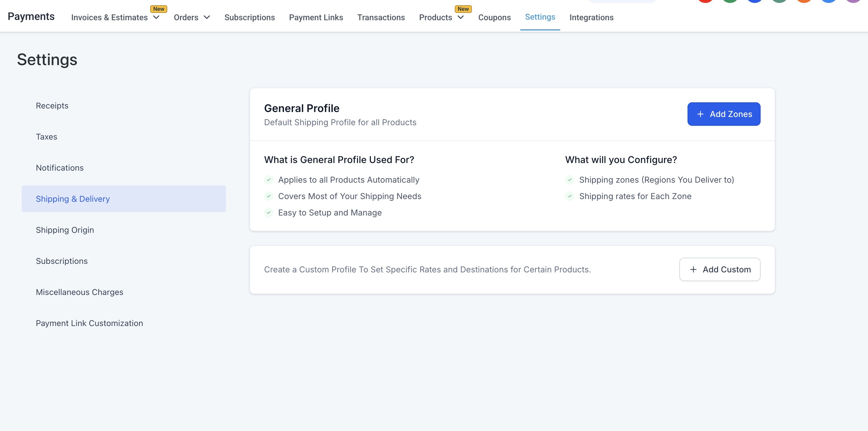Viewport: 868px width, 431px height.
Task: Click checkmark icon beside Covers Most Shipping Needs
Action: [x=268, y=196]
